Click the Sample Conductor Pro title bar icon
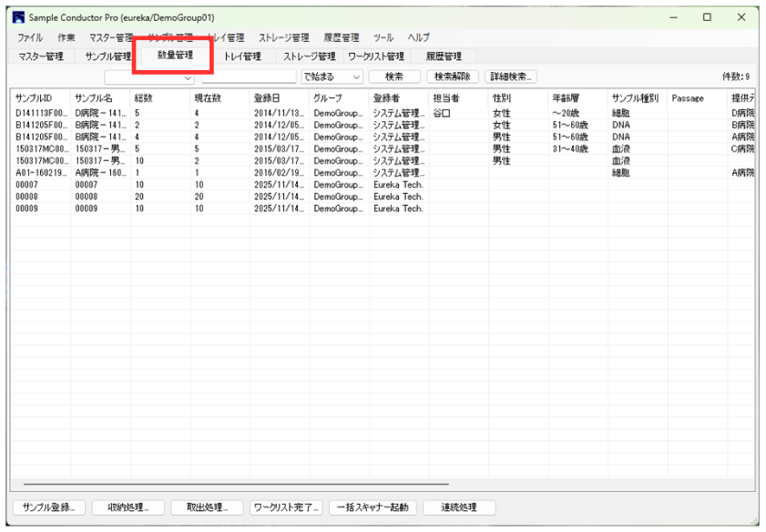Screen dimensions: 766x532 pyautogui.click(x=18, y=17)
